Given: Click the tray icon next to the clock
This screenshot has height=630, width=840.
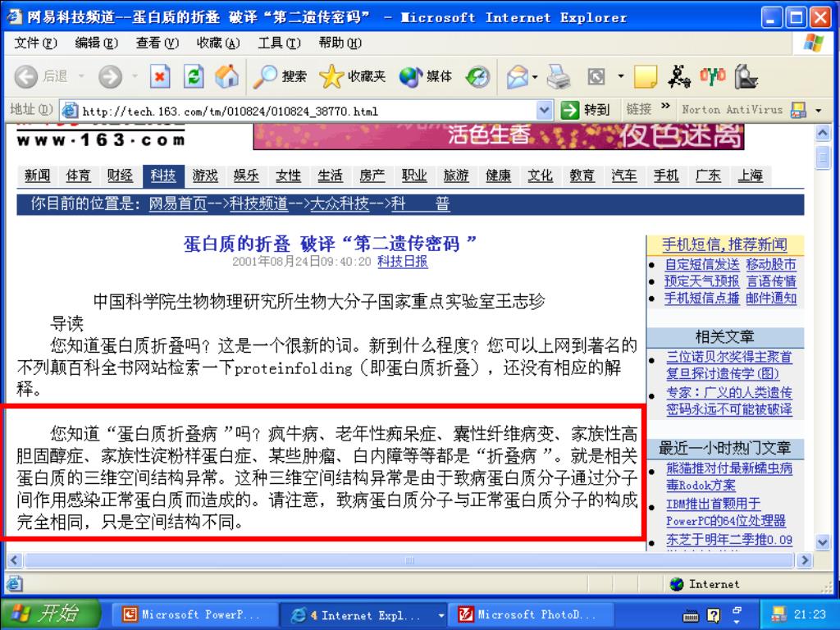Looking at the screenshot, I should click(779, 614).
